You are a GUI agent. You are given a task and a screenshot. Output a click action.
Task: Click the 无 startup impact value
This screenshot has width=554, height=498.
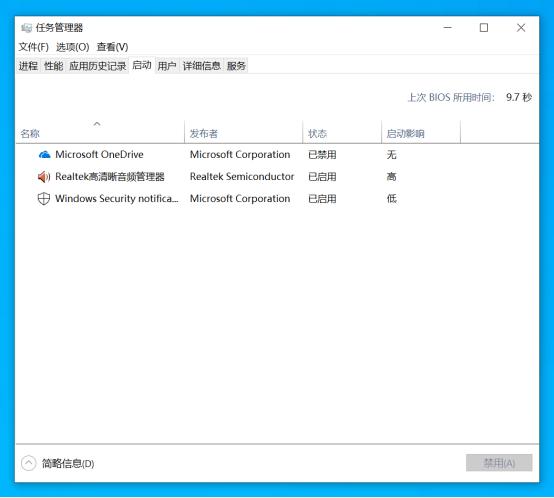coord(391,155)
